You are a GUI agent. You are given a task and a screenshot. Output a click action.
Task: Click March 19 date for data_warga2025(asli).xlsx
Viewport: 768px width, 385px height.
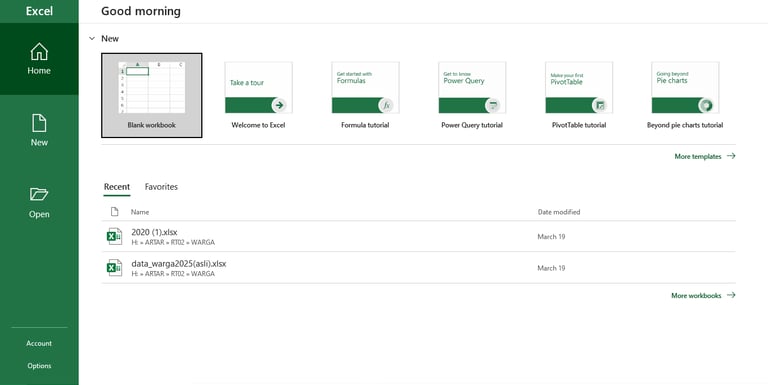pyautogui.click(x=551, y=268)
